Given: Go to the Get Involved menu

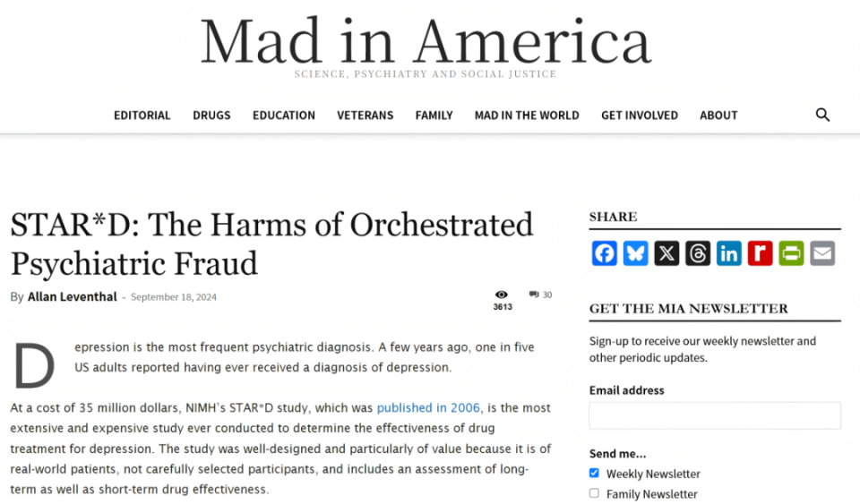Looking at the screenshot, I should point(640,115).
